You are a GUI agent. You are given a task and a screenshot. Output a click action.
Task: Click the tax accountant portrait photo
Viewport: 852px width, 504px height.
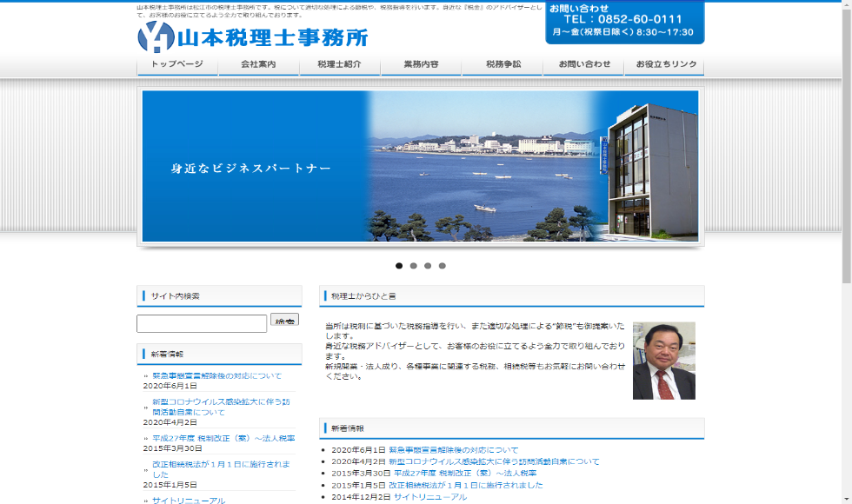pos(663,361)
